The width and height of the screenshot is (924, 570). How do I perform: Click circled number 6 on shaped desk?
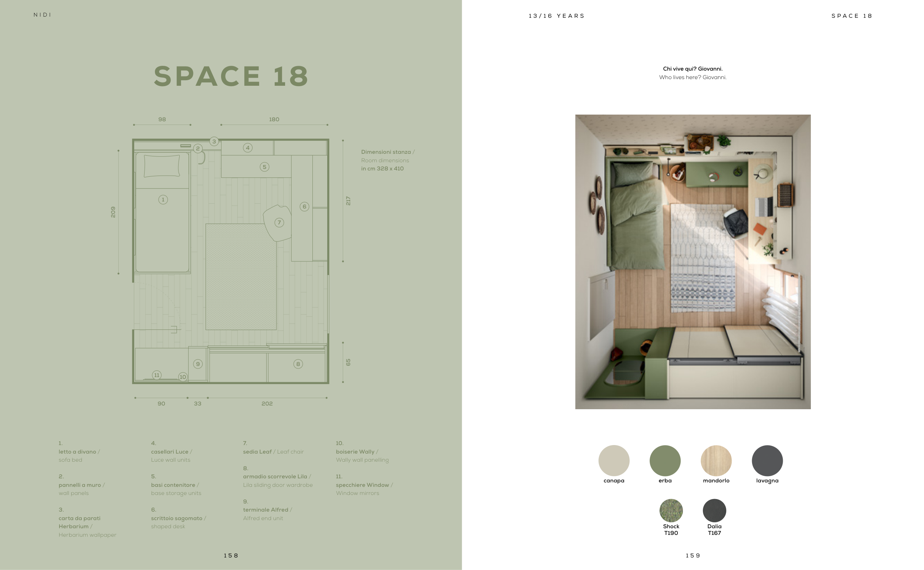pyautogui.click(x=304, y=206)
